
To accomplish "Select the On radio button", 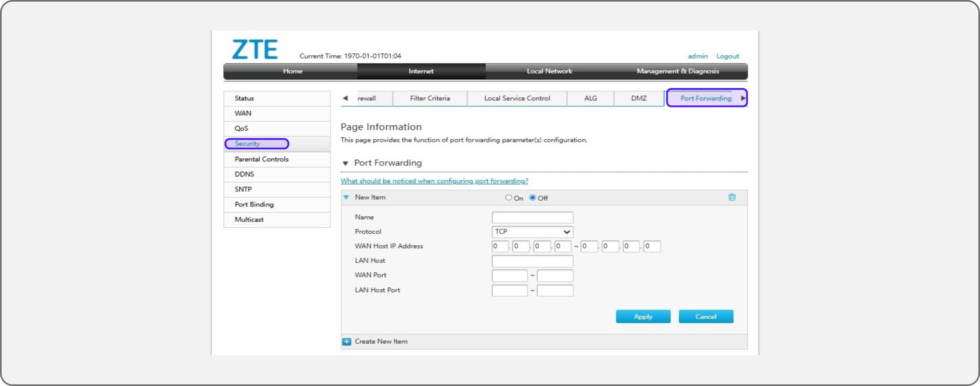I will pyautogui.click(x=508, y=198).
